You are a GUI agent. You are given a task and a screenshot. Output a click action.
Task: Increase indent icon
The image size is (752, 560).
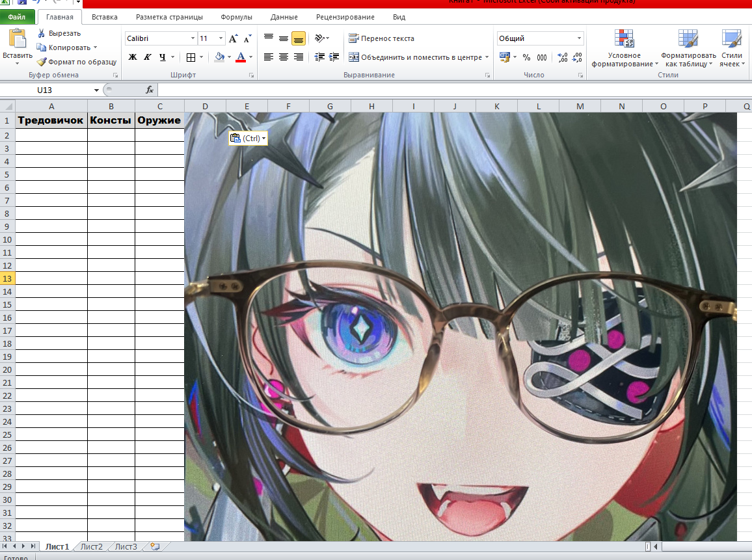point(334,57)
